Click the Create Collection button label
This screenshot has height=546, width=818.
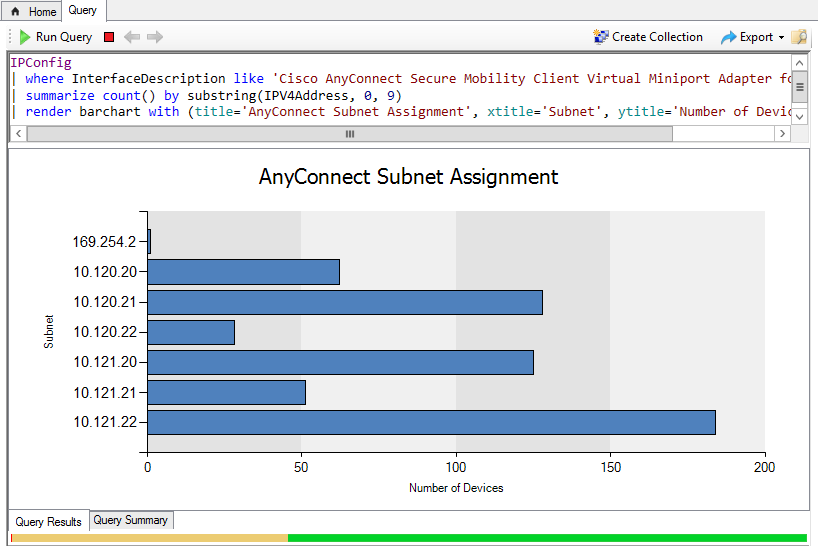657,37
